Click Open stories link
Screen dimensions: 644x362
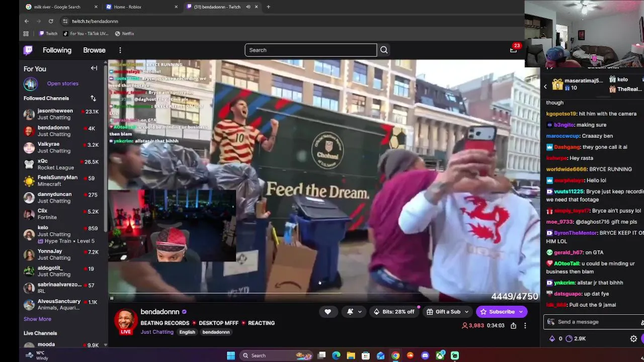coord(63,83)
